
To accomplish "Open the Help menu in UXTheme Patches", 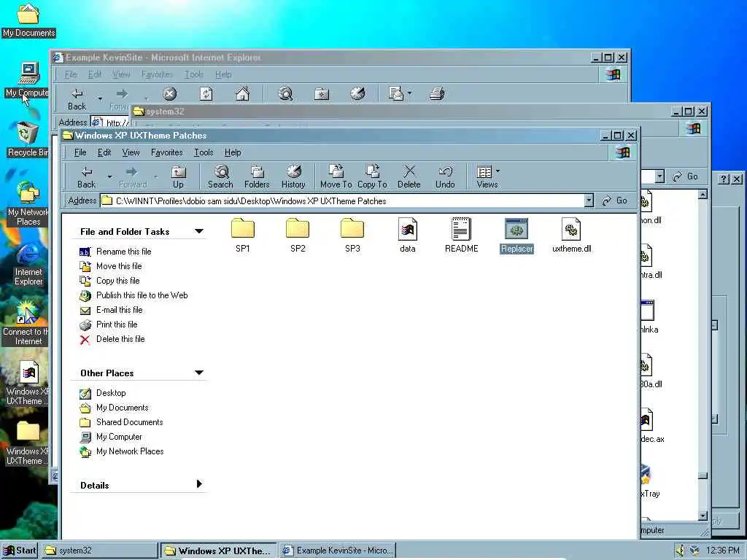I will [233, 152].
